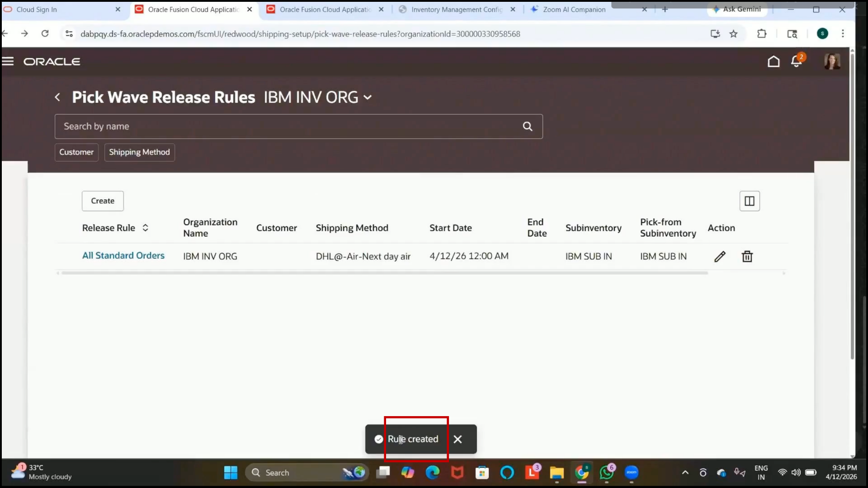Open Microsoft Store from the taskbar
The image size is (868, 488).
point(482,473)
